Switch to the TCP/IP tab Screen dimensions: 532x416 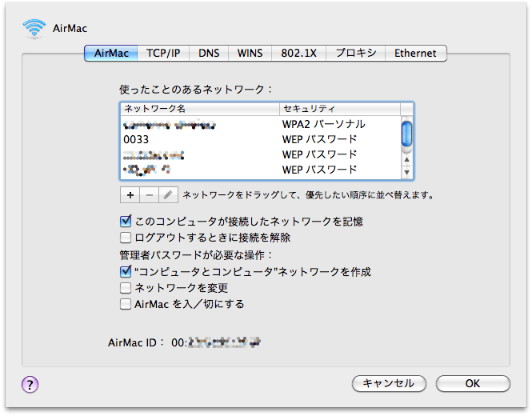tap(163, 54)
